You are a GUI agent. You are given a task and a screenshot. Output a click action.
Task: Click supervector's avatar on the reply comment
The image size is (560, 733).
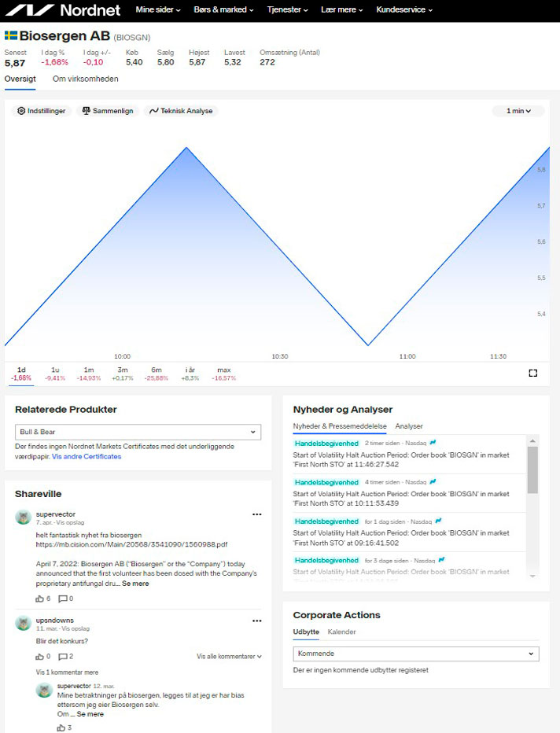tap(44, 690)
